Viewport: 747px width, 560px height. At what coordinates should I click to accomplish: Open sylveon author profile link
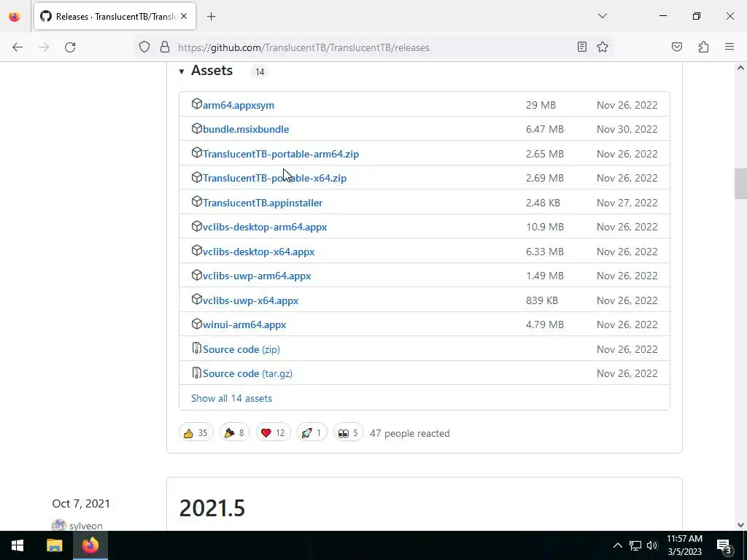(x=86, y=526)
